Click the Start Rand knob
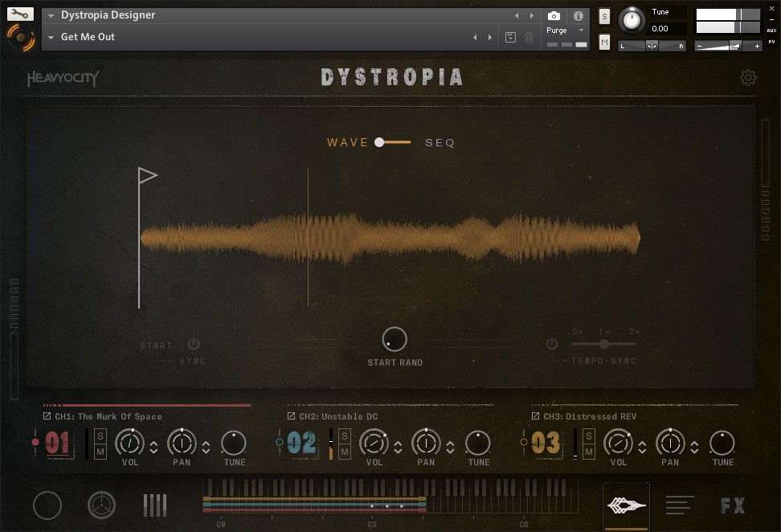Screen dimensions: 781x532 (395, 339)
